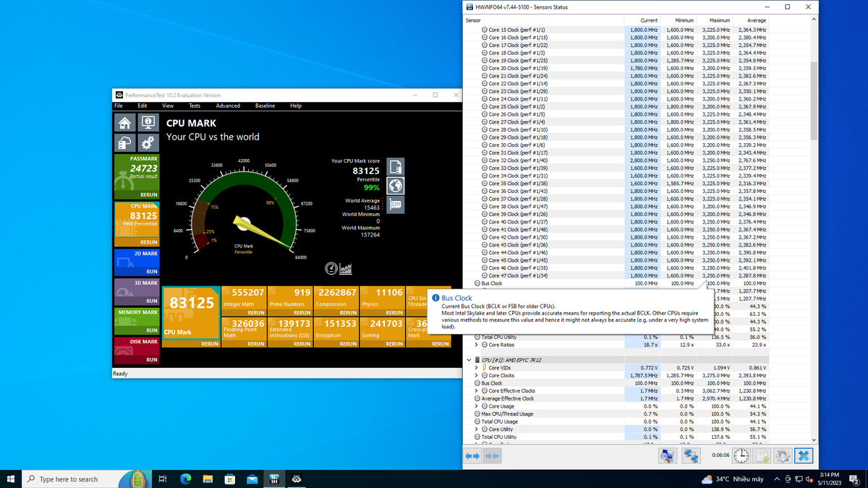Expand the Core Utility row under CPU [#1]
The width and height of the screenshot is (868, 488).
pyautogui.click(x=476, y=429)
